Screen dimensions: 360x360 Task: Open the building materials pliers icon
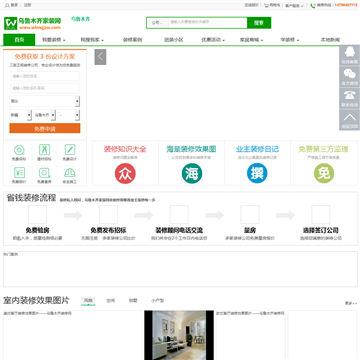44,150
